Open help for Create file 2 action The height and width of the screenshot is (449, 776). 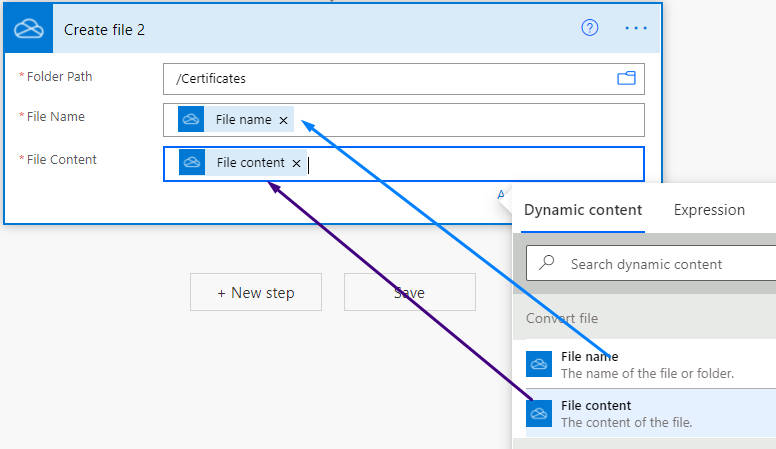(589, 28)
